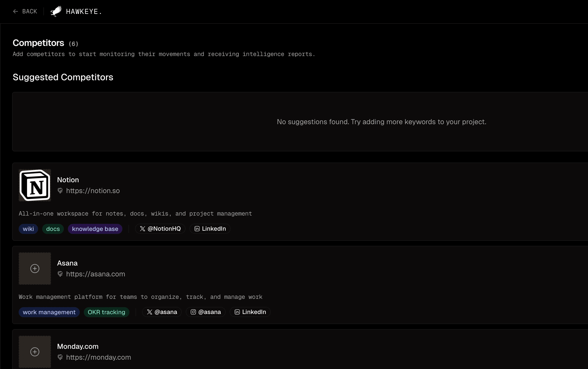Open Notion's LinkedIn page
The image size is (588, 369).
pos(210,229)
